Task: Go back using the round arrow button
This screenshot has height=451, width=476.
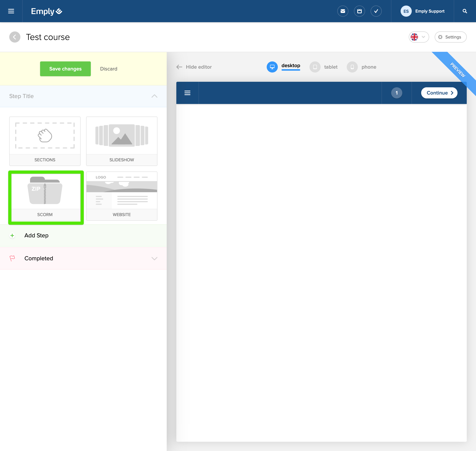Action: tap(15, 37)
